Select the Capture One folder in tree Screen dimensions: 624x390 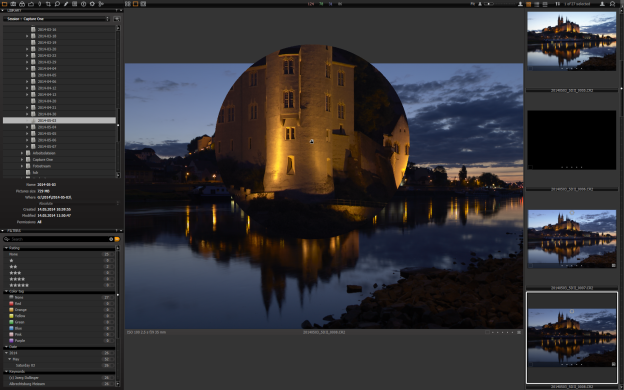coord(43,160)
